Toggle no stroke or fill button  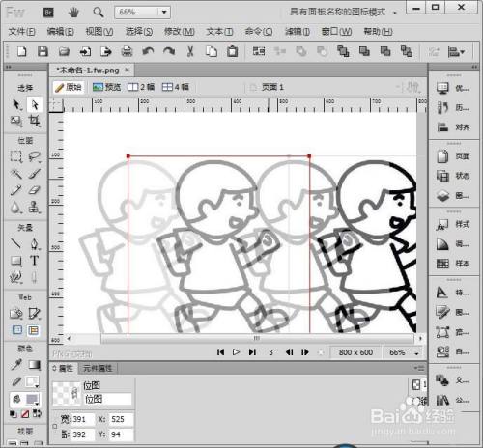25,414
